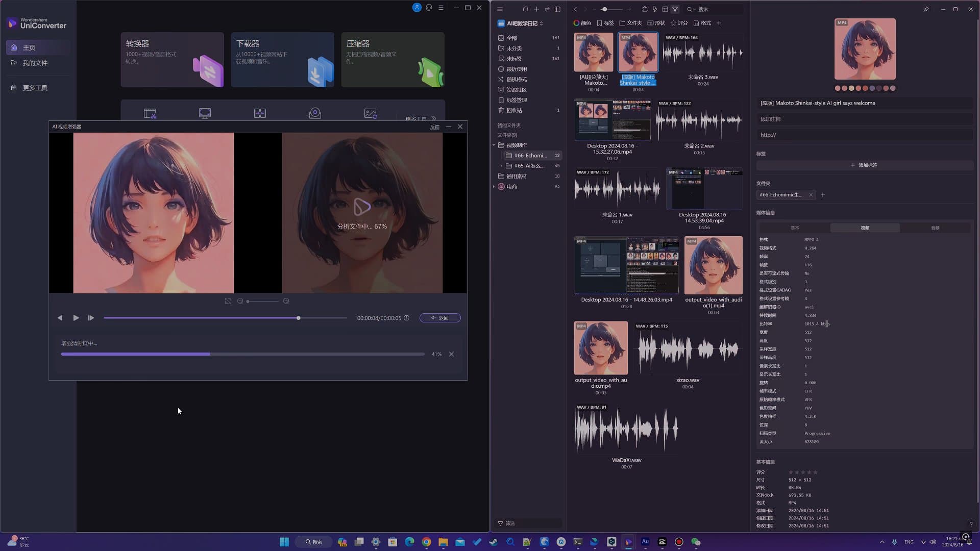The width and height of the screenshot is (980, 551).
Task: Select the xizao.wav thumbnail
Action: coord(688,349)
